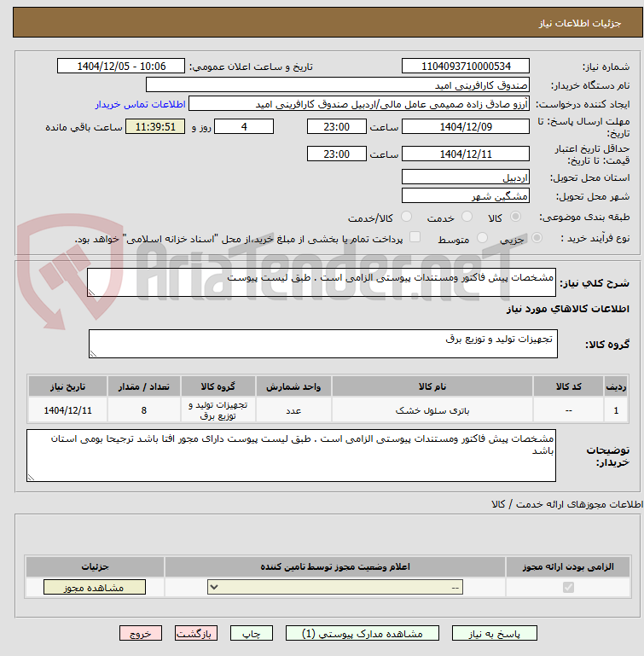The width and height of the screenshot is (644, 656).
Task: Click the delivery city field مشگین شهر
Action: click(466, 196)
